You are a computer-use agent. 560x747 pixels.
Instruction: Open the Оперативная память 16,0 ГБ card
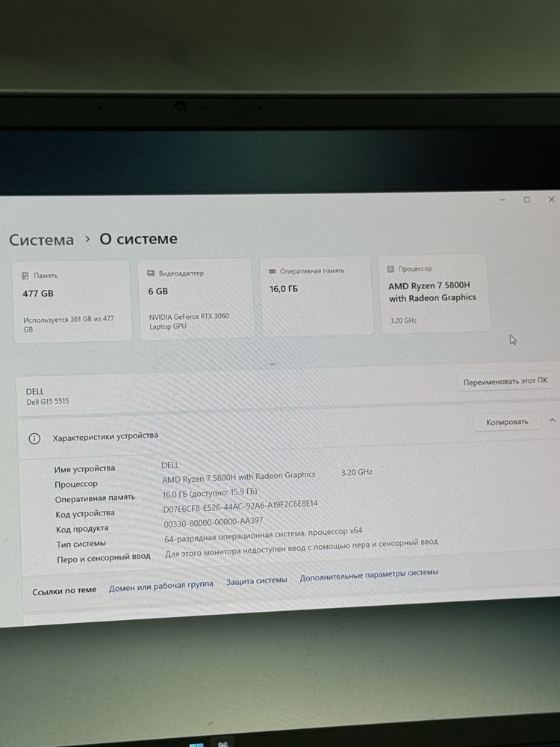click(317, 296)
